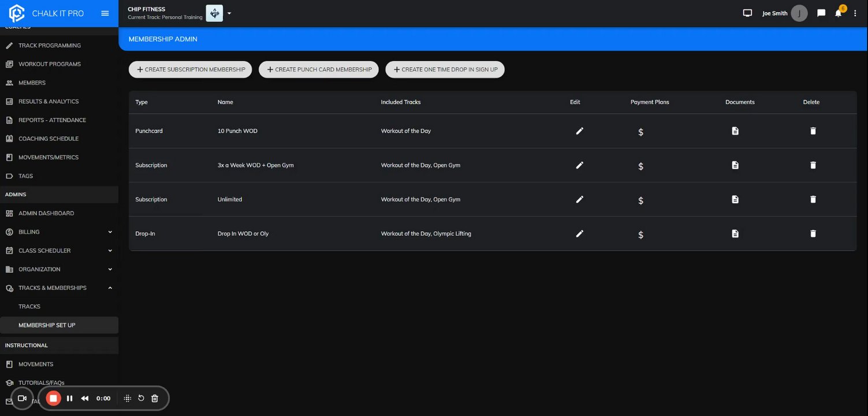Create a subscription membership

coord(190,69)
